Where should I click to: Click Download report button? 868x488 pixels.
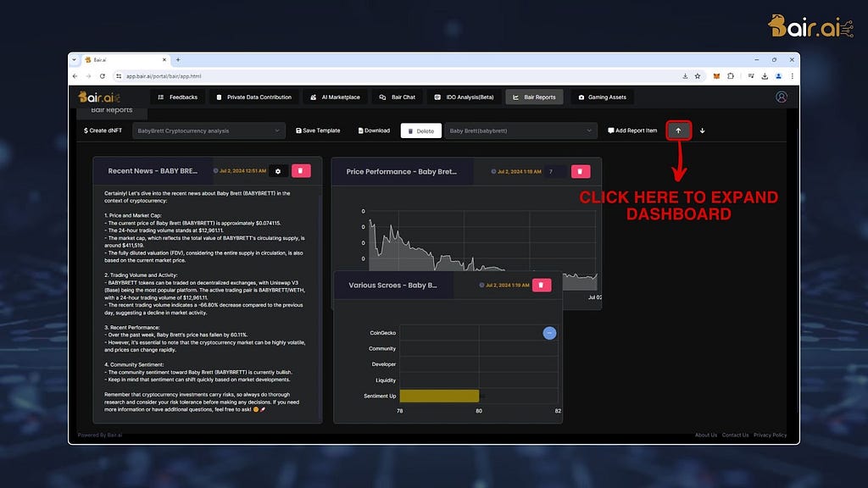click(x=374, y=130)
